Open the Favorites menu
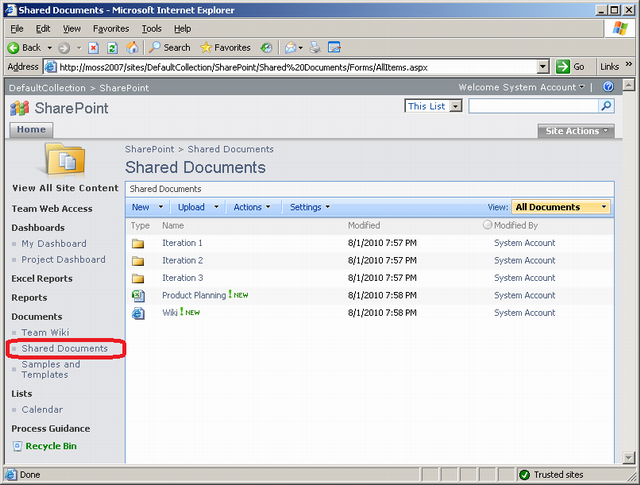 (111, 29)
